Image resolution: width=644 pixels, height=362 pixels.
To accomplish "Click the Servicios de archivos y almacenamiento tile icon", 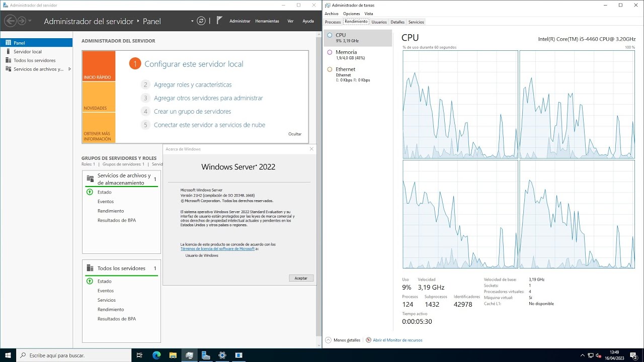I will tap(90, 178).
